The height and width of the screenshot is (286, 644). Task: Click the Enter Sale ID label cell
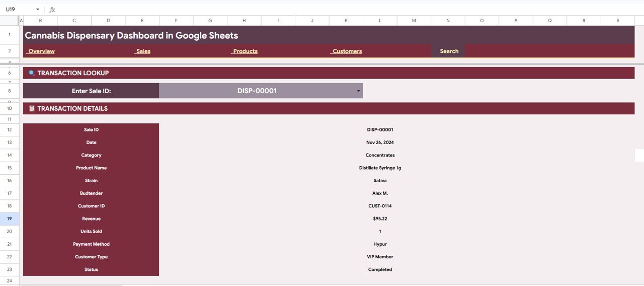coord(91,91)
